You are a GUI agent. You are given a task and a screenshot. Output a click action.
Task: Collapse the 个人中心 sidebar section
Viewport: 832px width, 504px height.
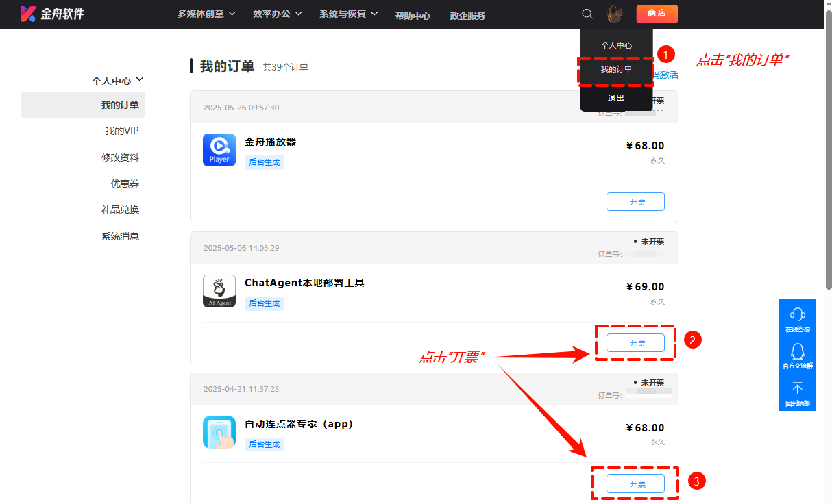click(x=118, y=80)
